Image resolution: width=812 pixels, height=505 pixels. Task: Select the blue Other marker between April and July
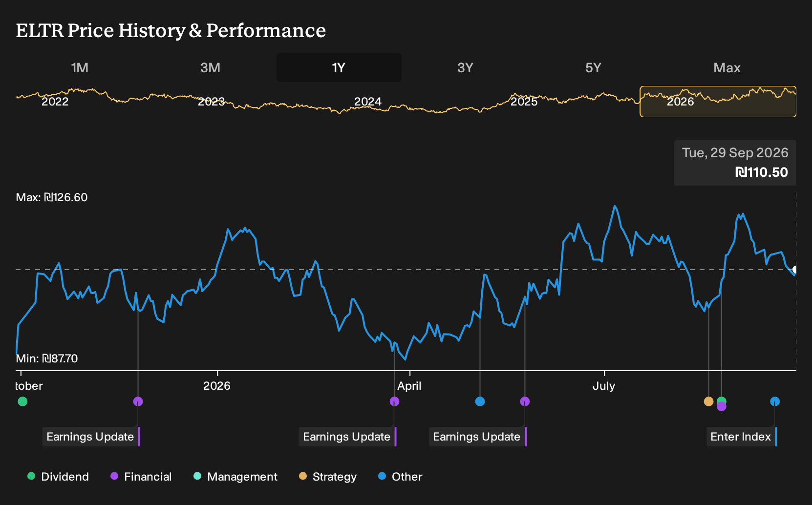[480, 401]
